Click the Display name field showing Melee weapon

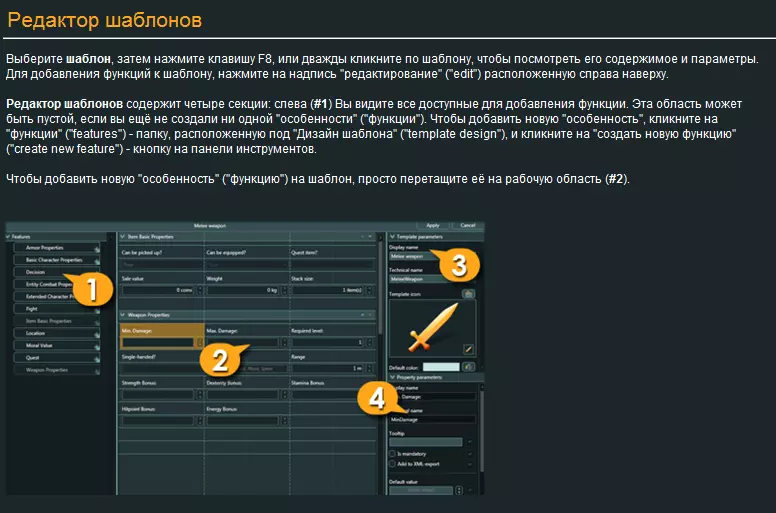point(415,256)
